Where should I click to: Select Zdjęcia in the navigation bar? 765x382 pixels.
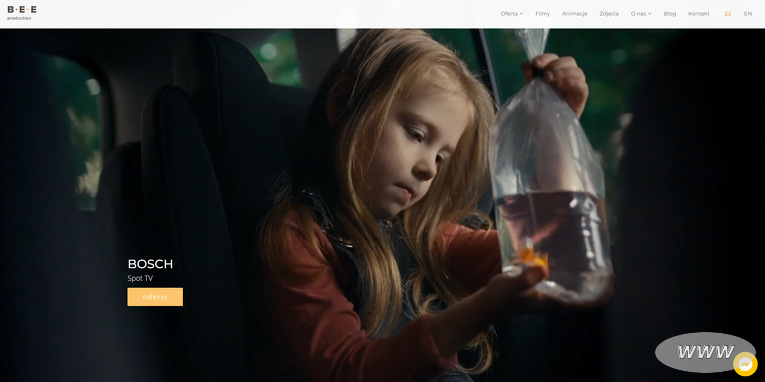(609, 14)
